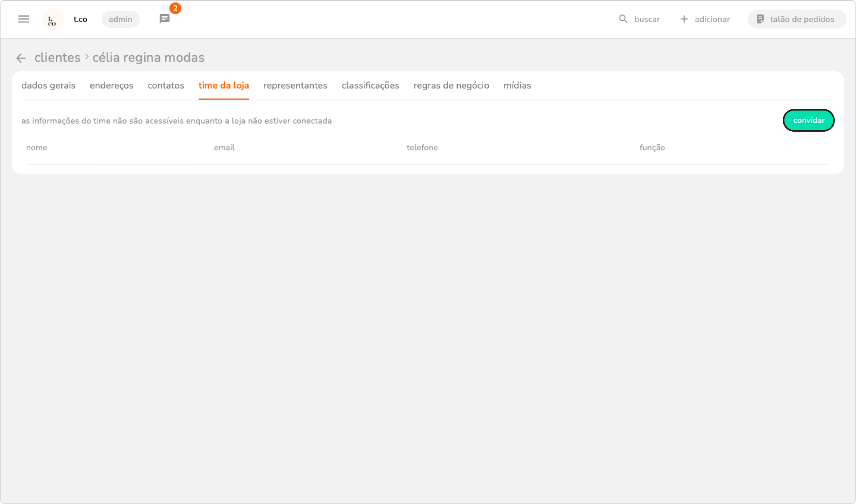Go back using the left arrow
Screen dimensions: 856x504
click(21, 58)
